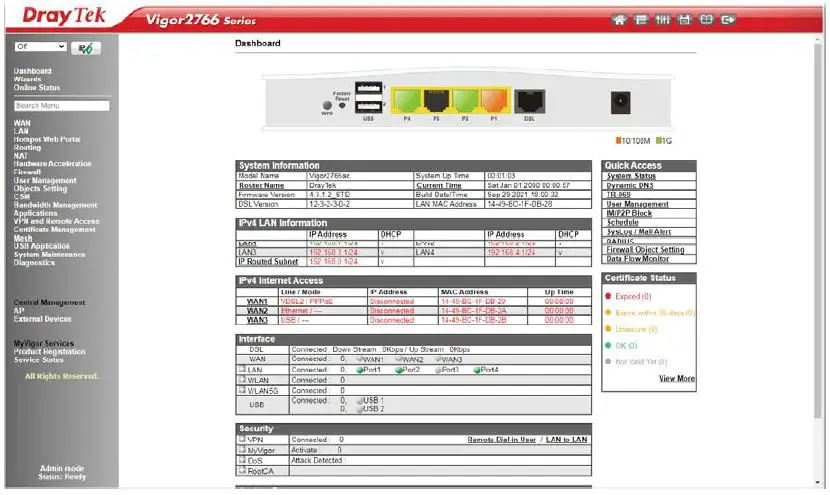This screenshot has width=830, height=495.
Task: Click the P3 LAN port on router image
Action: 436,101
